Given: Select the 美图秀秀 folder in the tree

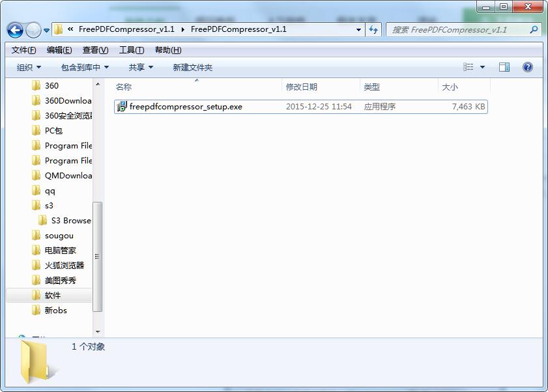Looking at the screenshot, I should pos(61,281).
